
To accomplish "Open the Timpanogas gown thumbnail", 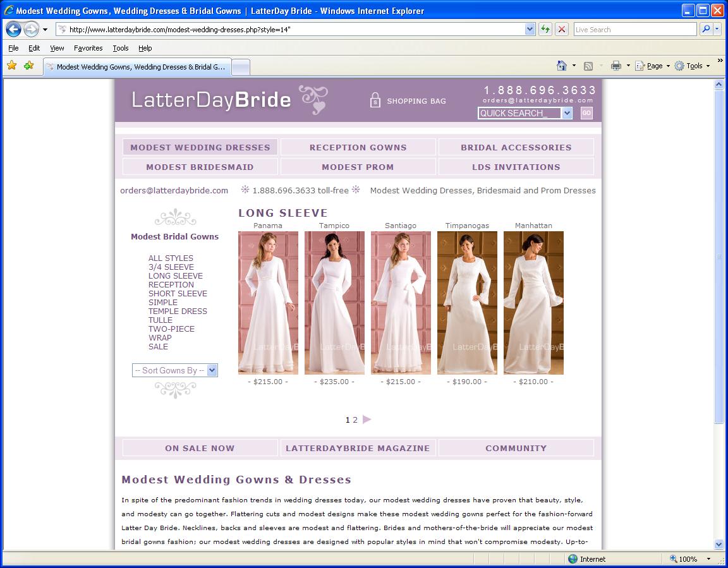I will 467,303.
